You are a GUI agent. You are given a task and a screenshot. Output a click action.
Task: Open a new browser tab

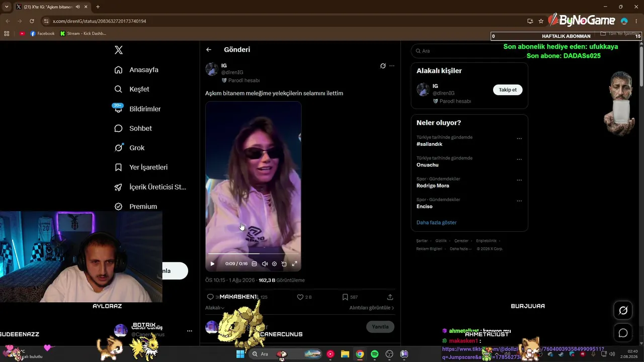click(98, 7)
